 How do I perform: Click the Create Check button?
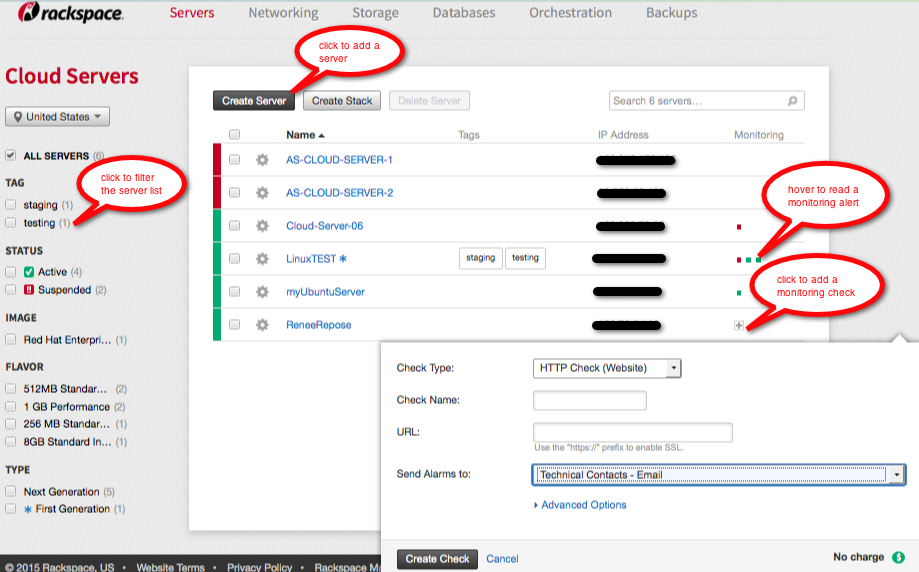(x=437, y=559)
